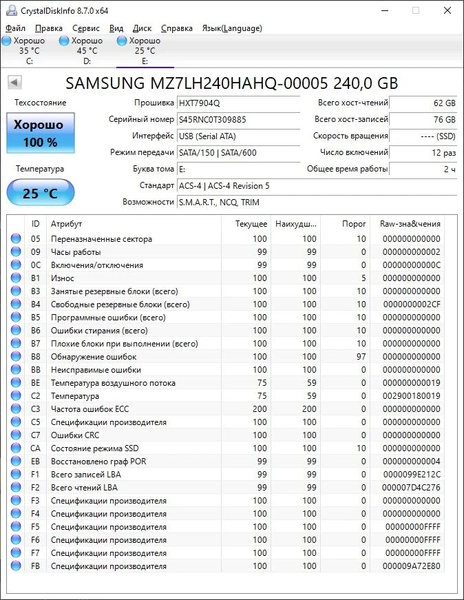The image size is (464, 600).
Task: Open the Язык(Language) menu
Action: tap(232, 28)
